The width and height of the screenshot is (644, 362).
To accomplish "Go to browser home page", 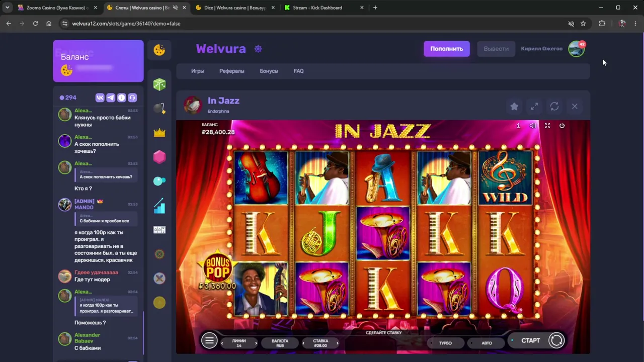I will (x=49, y=24).
